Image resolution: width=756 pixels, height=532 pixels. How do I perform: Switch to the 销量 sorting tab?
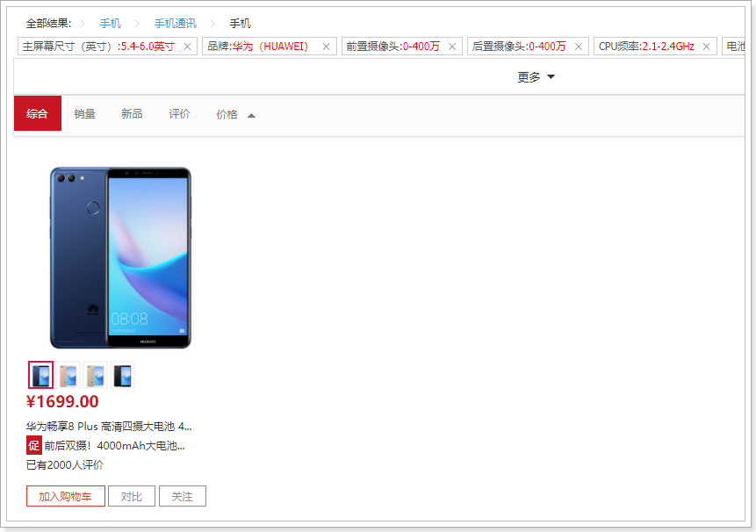pos(84,114)
